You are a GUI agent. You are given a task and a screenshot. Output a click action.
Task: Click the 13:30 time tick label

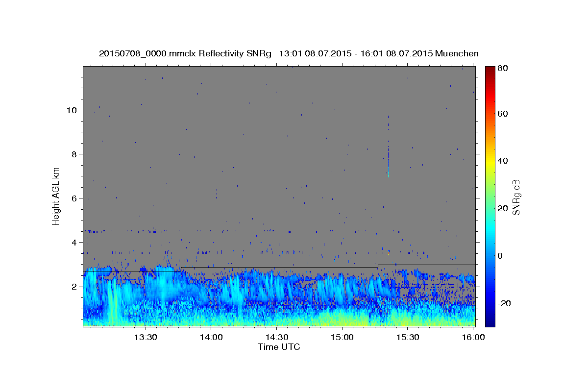(146, 338)
